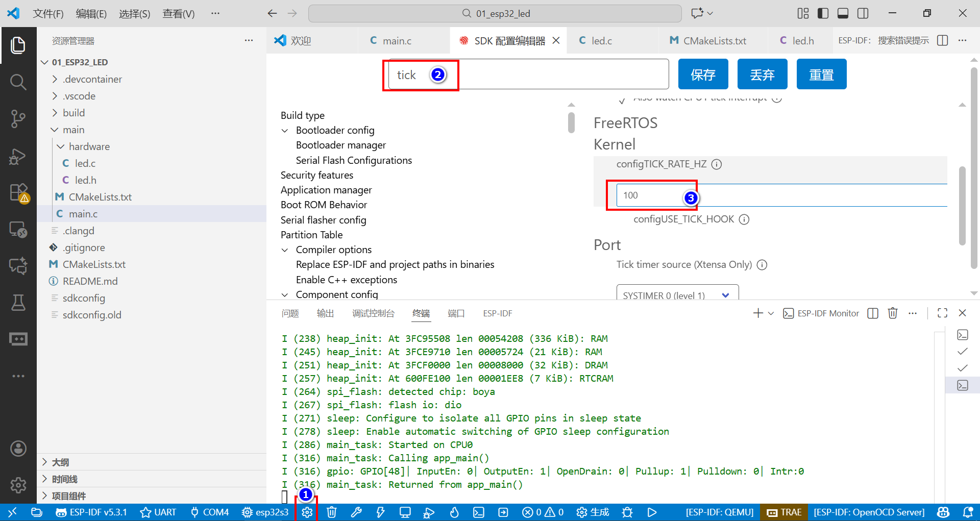Image resolution: width=980 pixels, height=521 pixels.
Task: Split the terminal panel
Action: pyautogui.click(x=873, y=313)
